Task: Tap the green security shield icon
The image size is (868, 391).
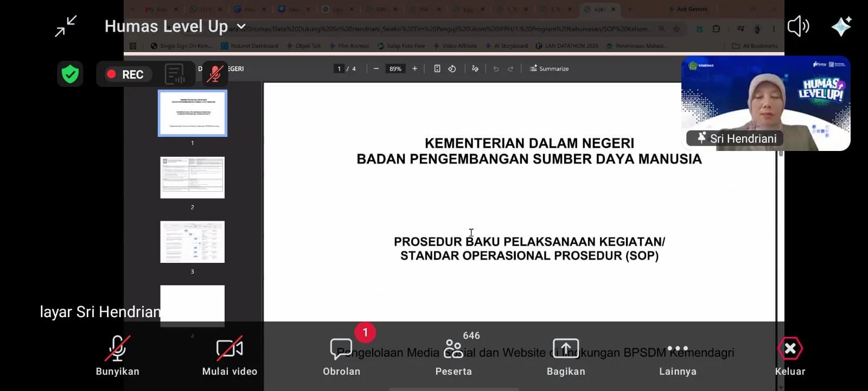Action: point(70,74)
